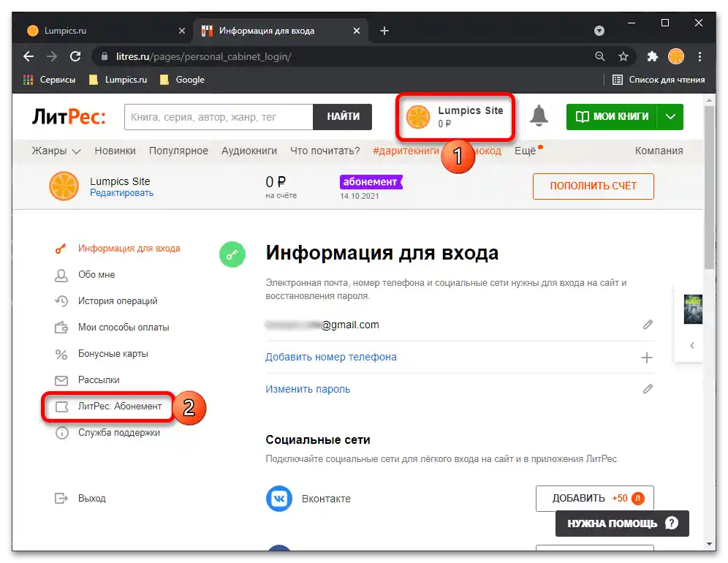Click Выход to log out
Viewport: 728px width, 563px height.
(x=91, y=499)
